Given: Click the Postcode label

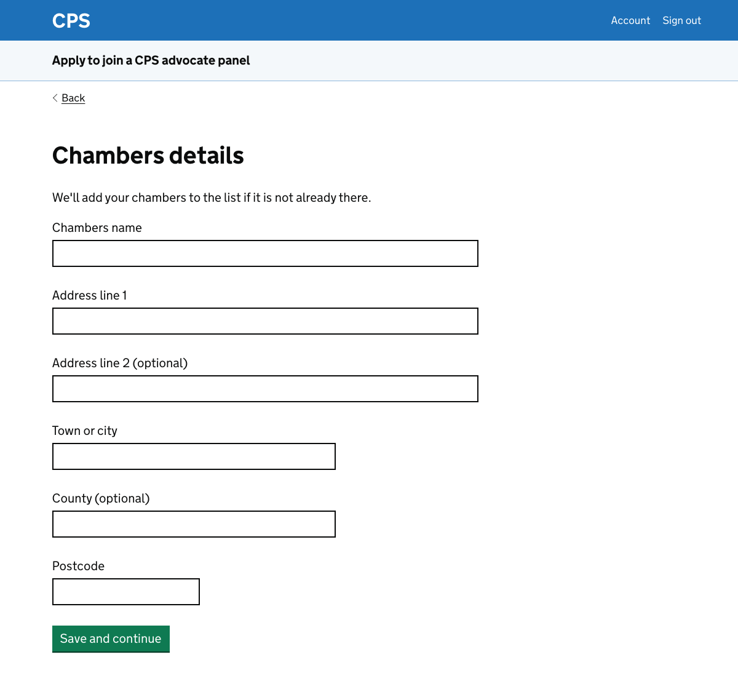Looking at the screenshot, I should (78, 566).
